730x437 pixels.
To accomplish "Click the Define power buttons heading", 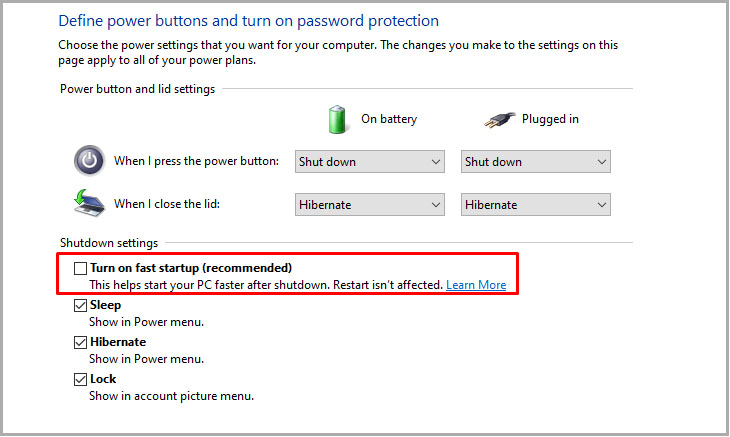I will tap(248, 21).
